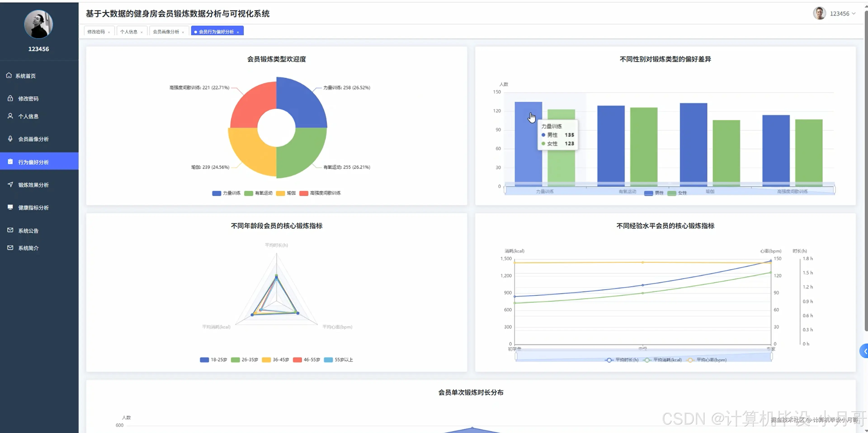Open 系统公告 sidebar menu item
Screen dimensions: 868x433
coord(39,230)
